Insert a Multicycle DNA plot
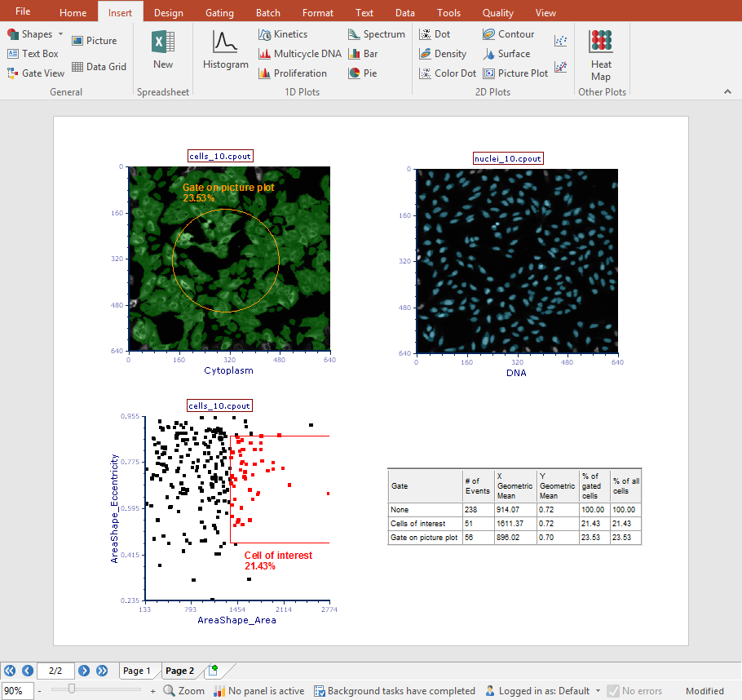The width and height of the screenshot is (742, 700). [299, 54]
